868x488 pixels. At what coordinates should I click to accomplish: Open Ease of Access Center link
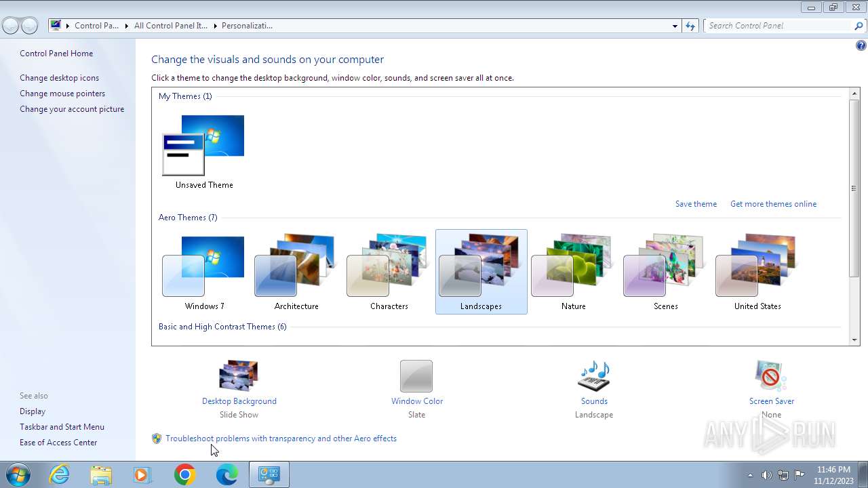pyautogui.click(x=58, y=443)
